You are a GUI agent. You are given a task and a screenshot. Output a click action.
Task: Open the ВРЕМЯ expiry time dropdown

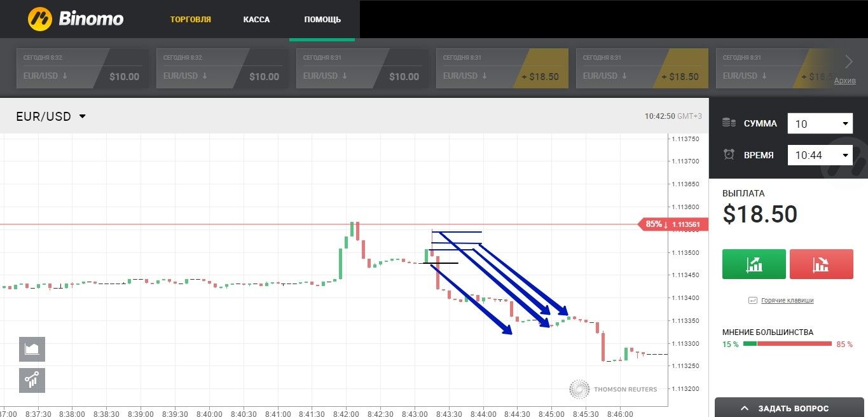click(x=820, y=154)
